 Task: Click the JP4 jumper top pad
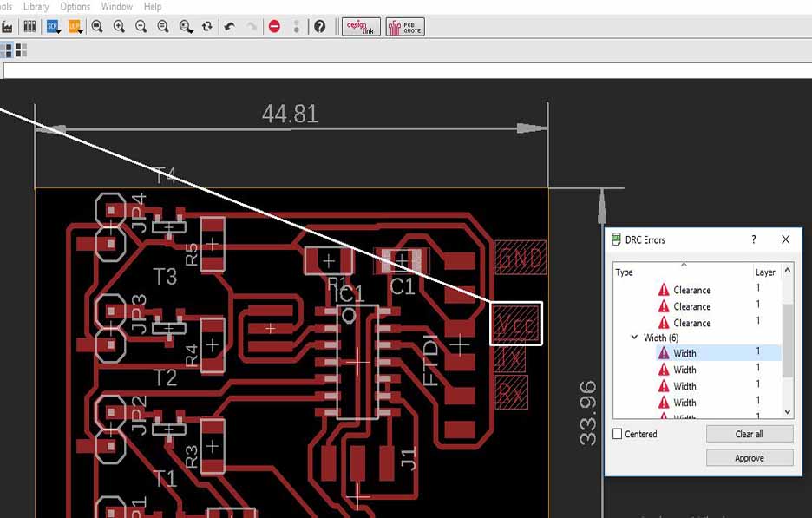click(x=110, y=210)
